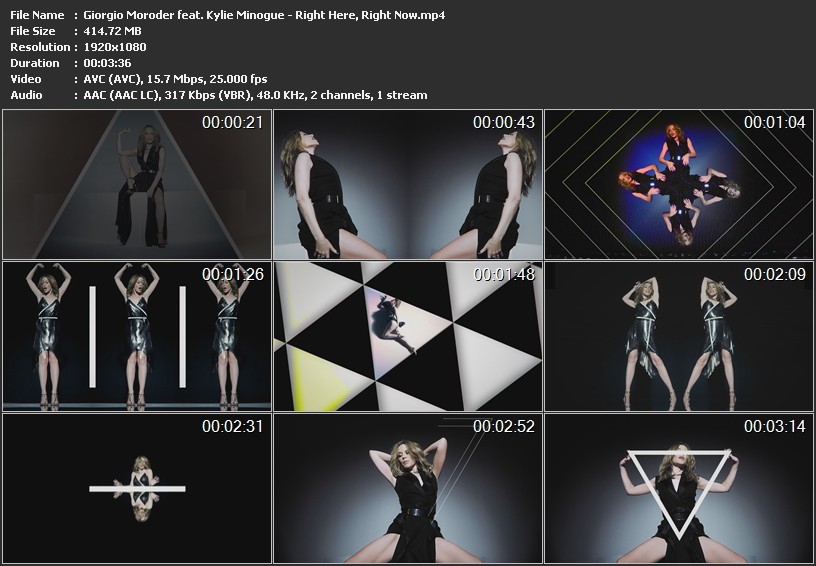
Task: Open the thumbnail at 00:00:43
Action: [x=408, y=184]
